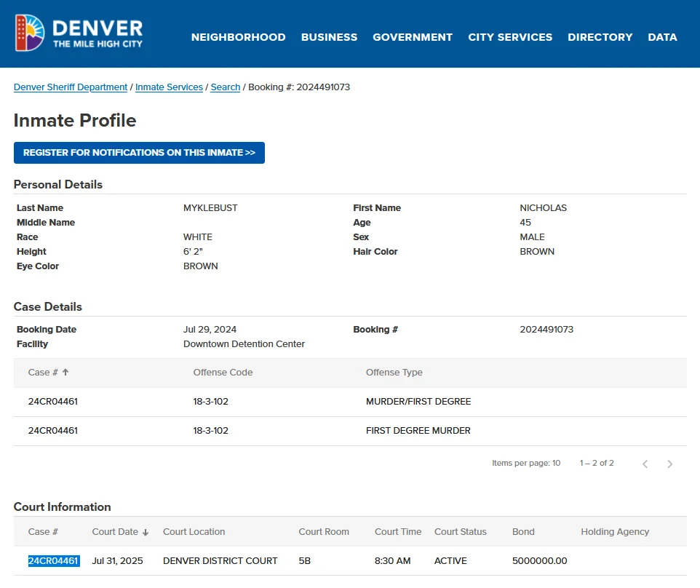This screenshot has height=588, width=700.
Task: Go to the previous page of offenses
Action: tap(645, 464)
